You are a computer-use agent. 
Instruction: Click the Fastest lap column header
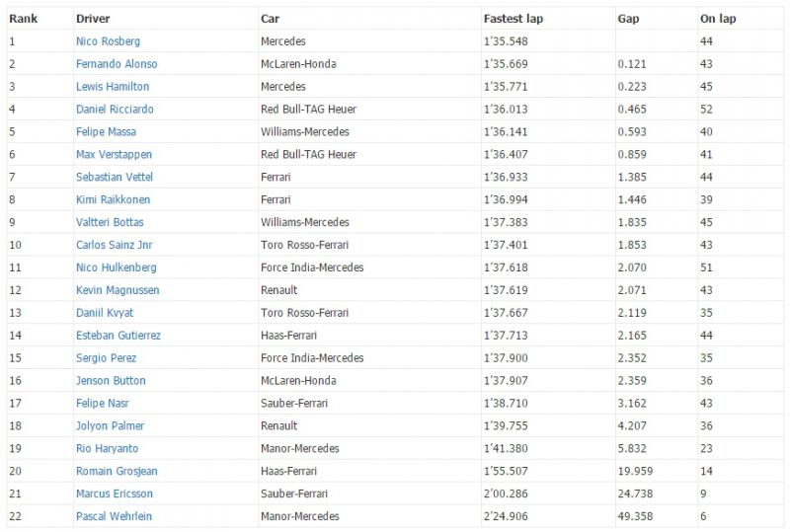pyautogui.click(x=513, y=19)
